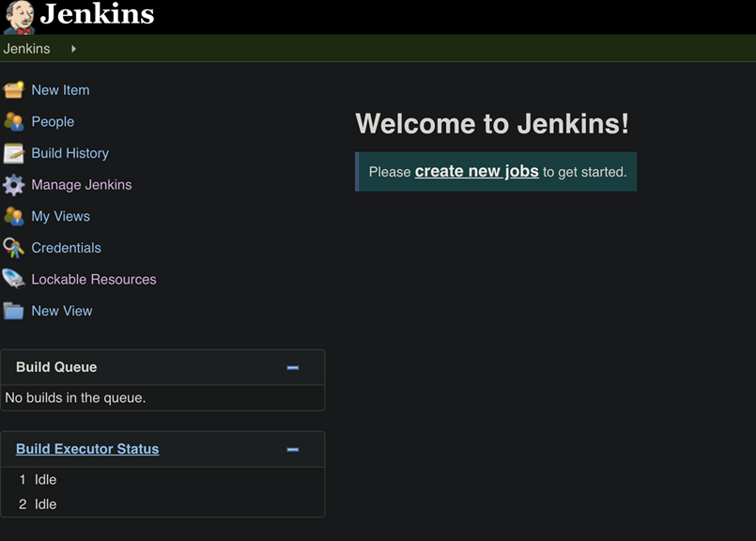Click the Build Queue panel title

pyautogui.click(x=56, y=367)
